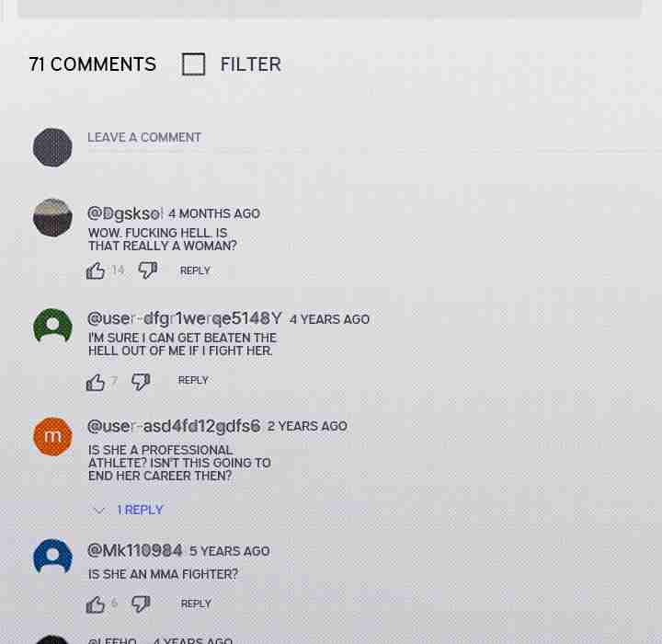This screenshot has width=662, height=644.
Task: Click the Filter label
Action: coord(251,64)
